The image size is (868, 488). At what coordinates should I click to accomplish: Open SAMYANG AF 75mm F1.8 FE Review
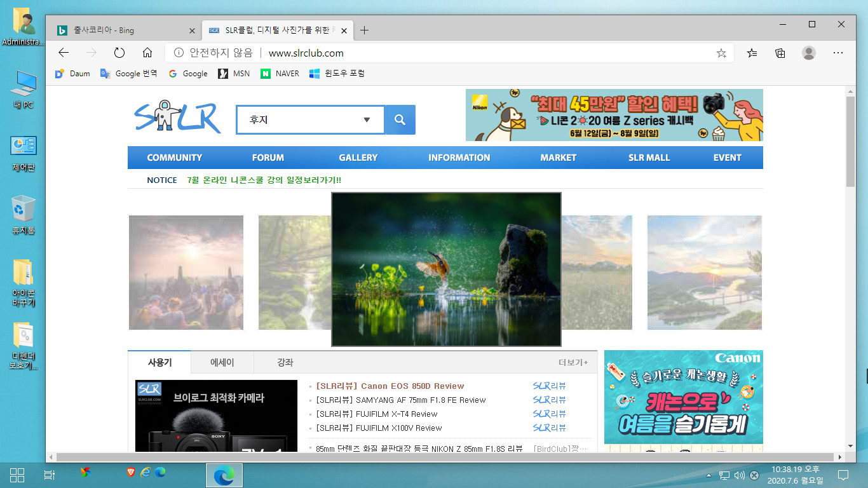401,400
